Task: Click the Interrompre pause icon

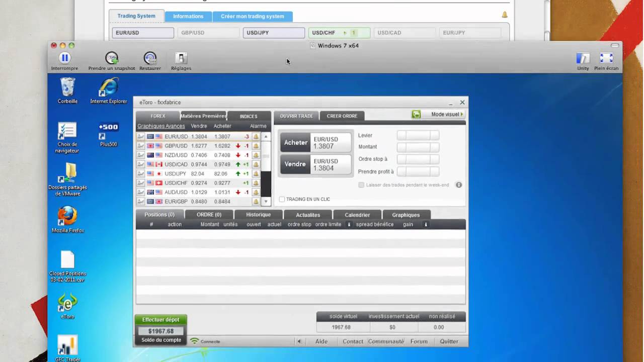Action: (64, 58)
